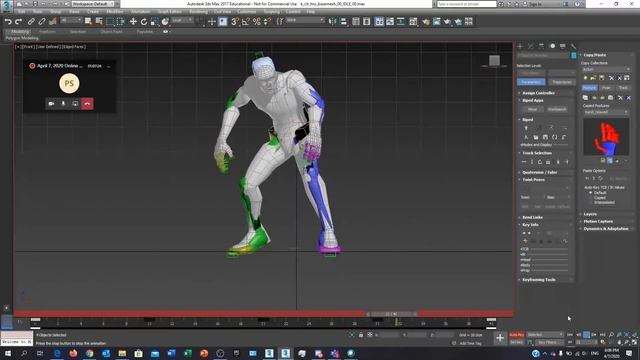Viewport: 640px width, 360px height.
Task: Enable Biped Figure Mode icon
Action: tap(526, 128)
